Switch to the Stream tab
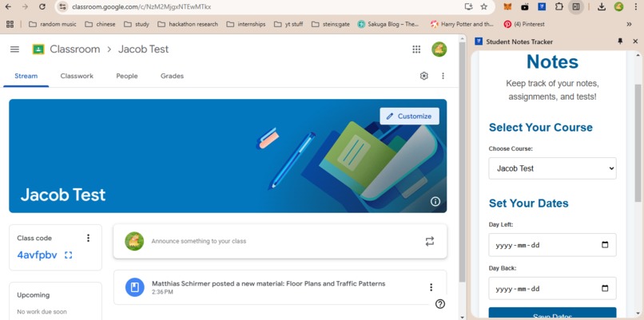This screenshot has height=320, width=644. 26,76
